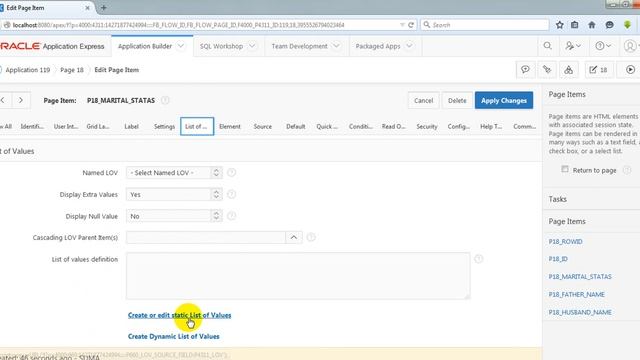Run the page with the play icon
The image size is (640, 360).
pos(630,70)
